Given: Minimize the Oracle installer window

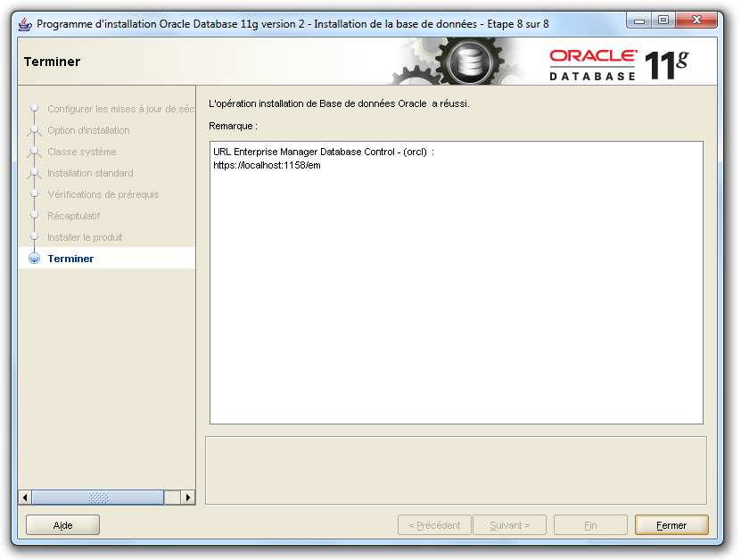Looking at the screenshot, I should [x=639, y=20].
